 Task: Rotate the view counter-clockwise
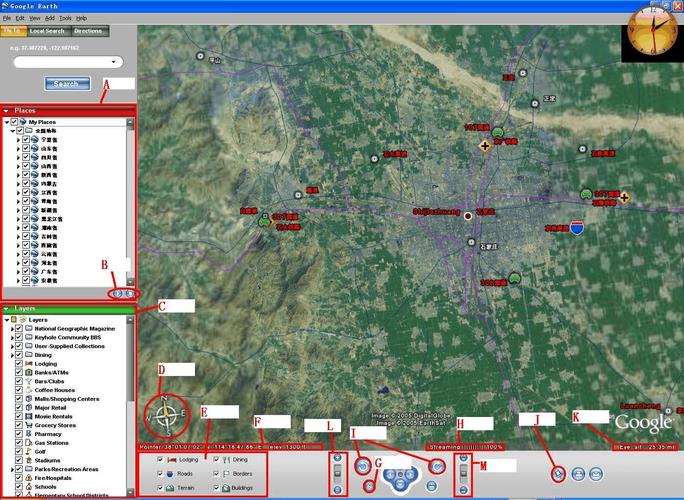pos(361,466)
